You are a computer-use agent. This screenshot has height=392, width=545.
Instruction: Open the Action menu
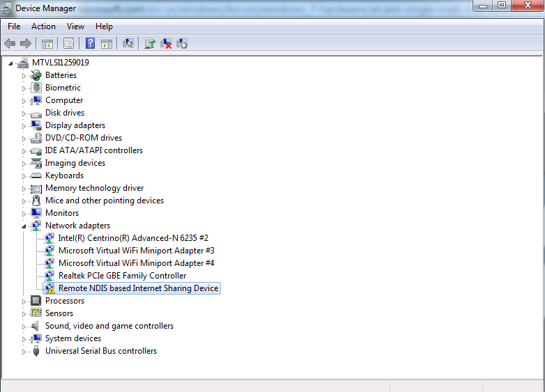click(x=43, y=26)
